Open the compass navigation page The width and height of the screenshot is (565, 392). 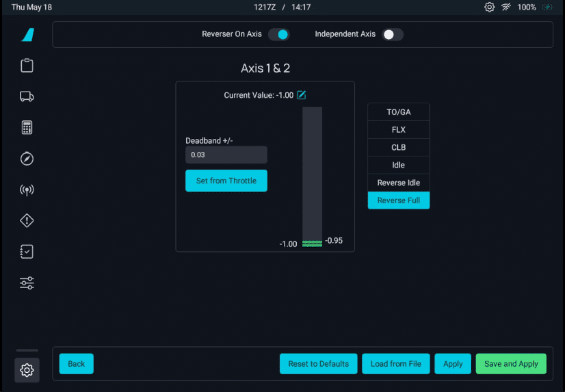27,159
